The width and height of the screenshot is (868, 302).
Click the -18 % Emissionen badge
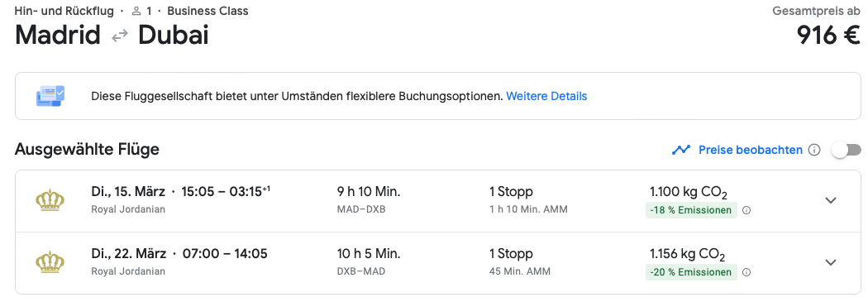(x=691, y=210)
